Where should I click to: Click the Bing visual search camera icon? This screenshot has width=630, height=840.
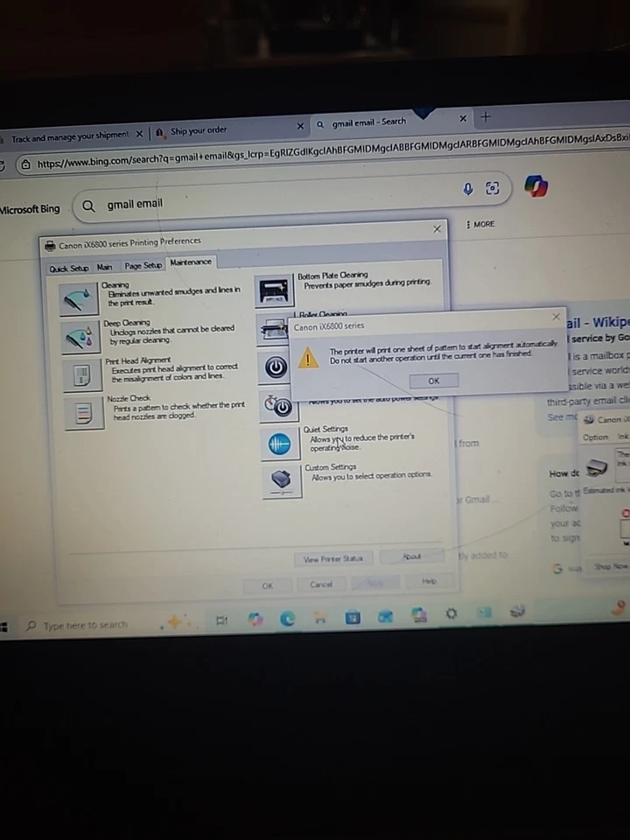493,187
